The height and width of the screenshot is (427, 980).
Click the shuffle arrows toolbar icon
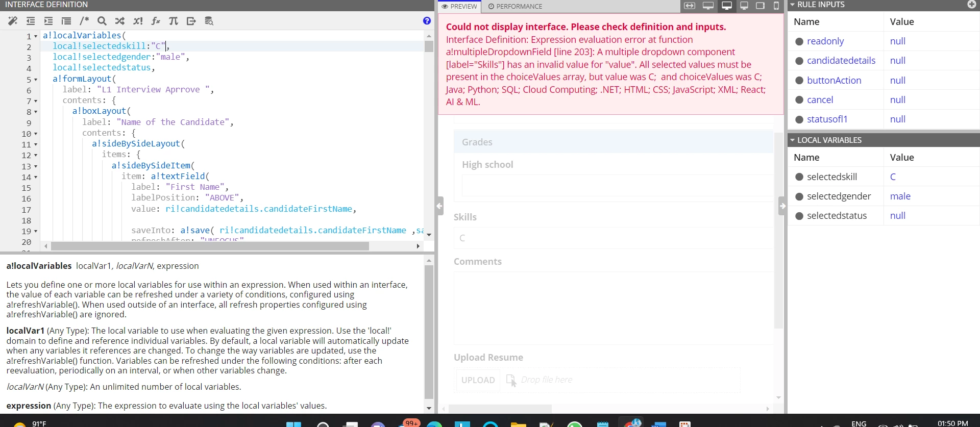click(120, 21)
